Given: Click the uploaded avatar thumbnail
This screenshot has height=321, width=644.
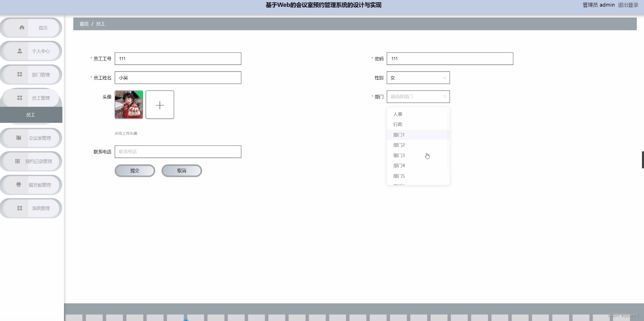Looking at the screenshot, I should tap(129, 105).
